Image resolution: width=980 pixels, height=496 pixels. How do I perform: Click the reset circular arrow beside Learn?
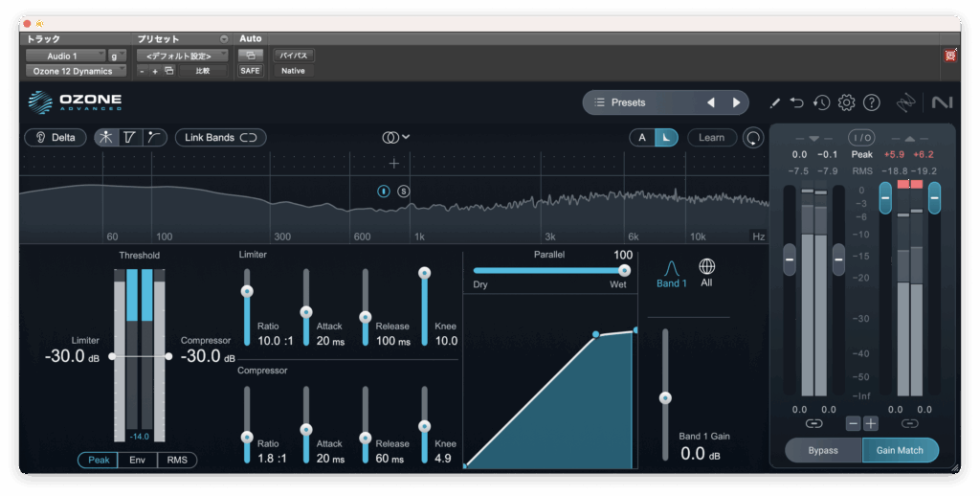coord(754,138)
